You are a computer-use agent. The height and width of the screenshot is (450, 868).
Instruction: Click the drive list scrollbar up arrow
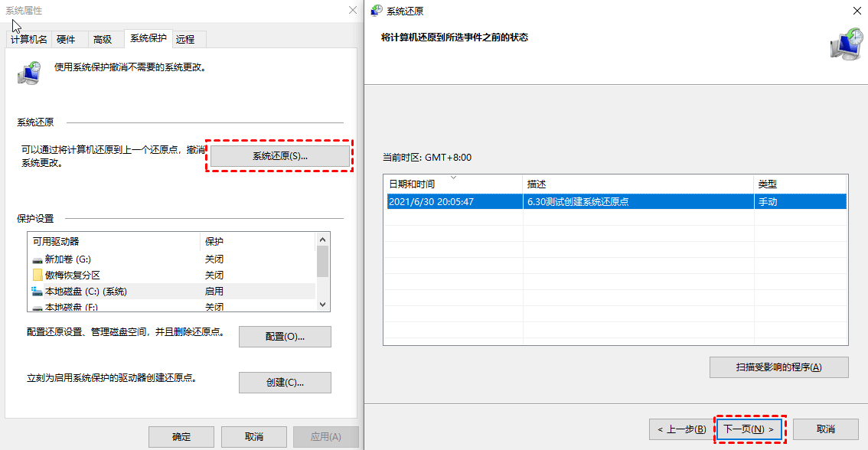click(x=324, y=240)
